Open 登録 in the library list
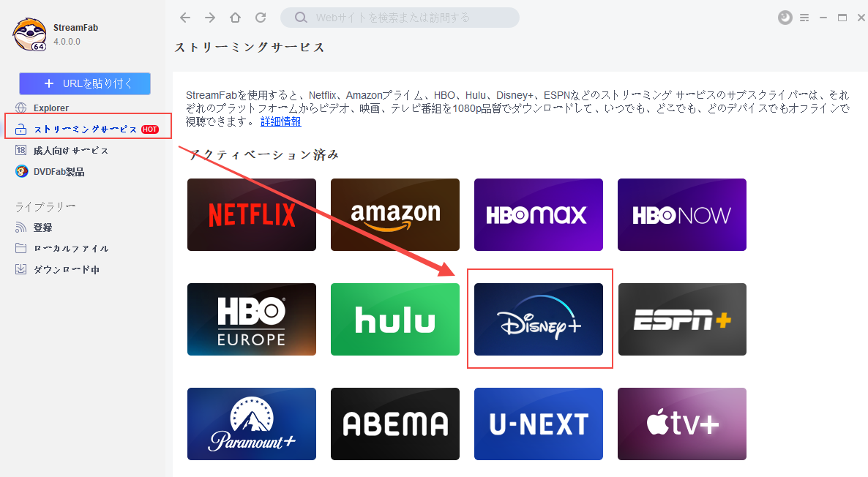This screenshot has width=868, height=477. pos(42,228)
